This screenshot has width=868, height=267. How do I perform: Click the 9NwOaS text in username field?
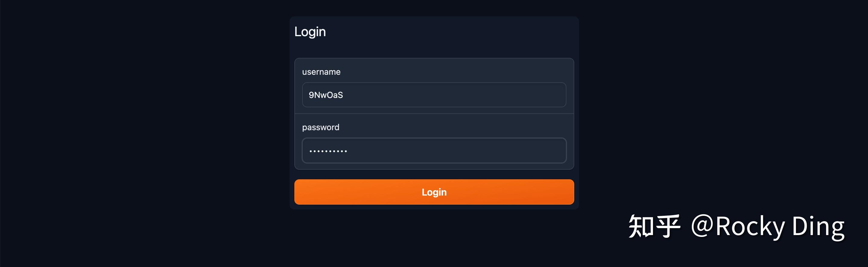(325, 95)
